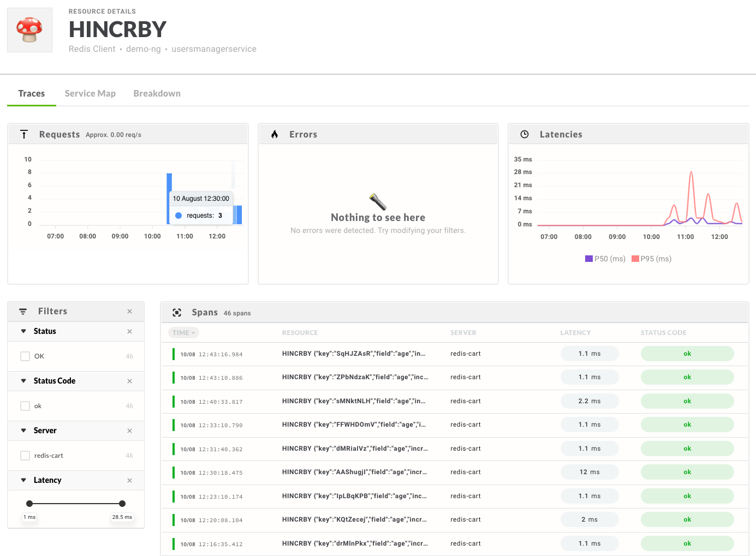The height and width of the screenshot is (556, 756).
Task: Collapse the Latency filter section
Action: point(23,480)
